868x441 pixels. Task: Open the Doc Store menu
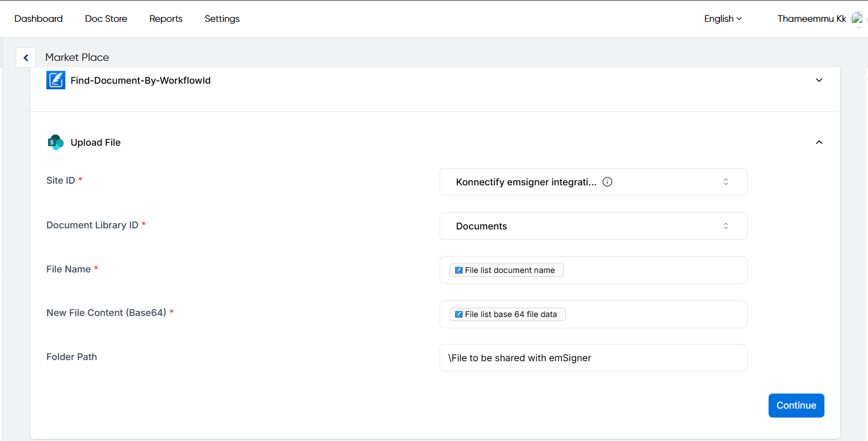pos(106,19)
